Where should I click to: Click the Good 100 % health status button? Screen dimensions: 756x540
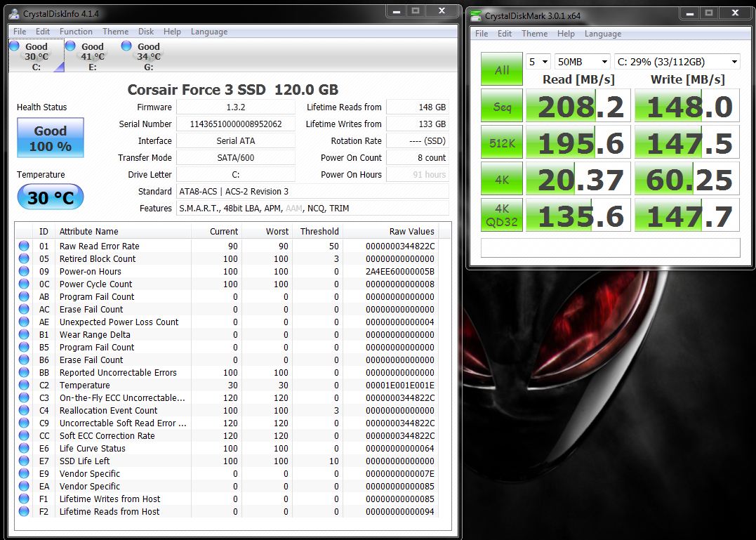point(50,138)
